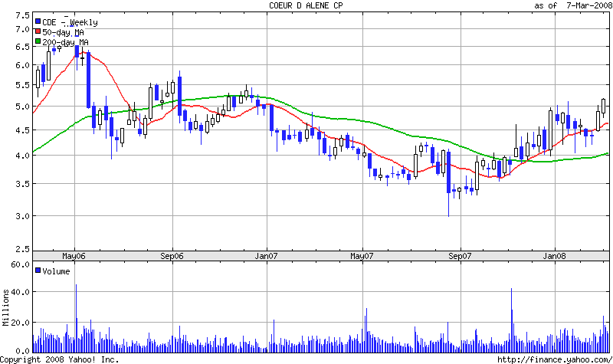Click the 3.5 price axis label
This screenshot has height=364, width=613.
(22, 184)
